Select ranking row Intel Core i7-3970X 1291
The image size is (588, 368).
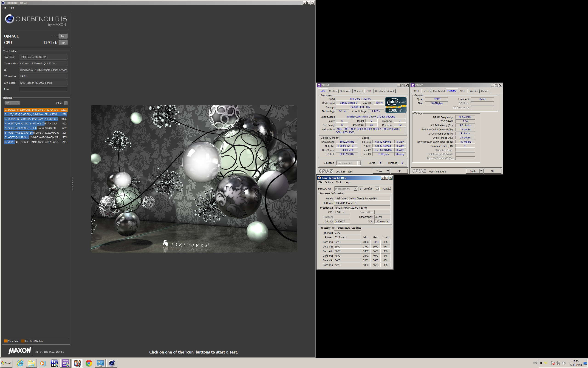point(36,110)
